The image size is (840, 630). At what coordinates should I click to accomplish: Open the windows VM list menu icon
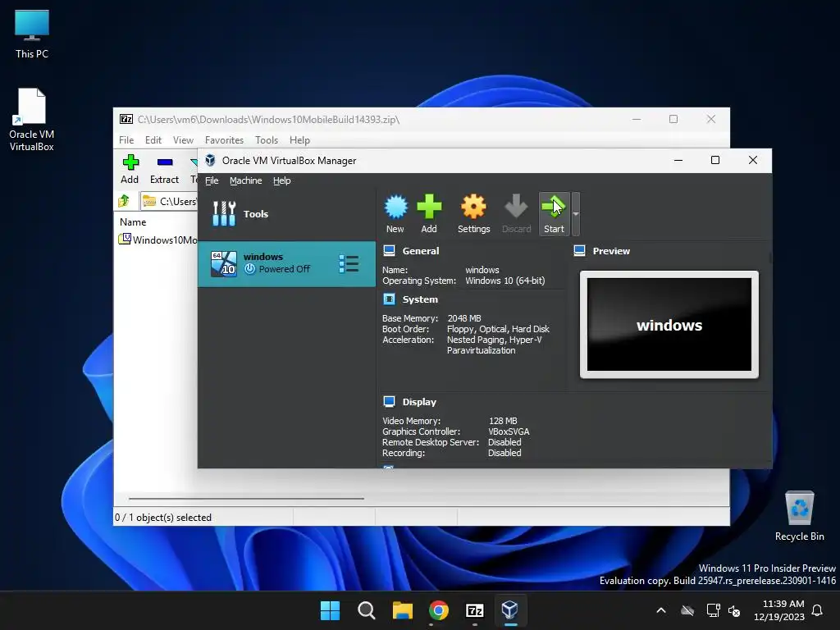coord(349,263)
